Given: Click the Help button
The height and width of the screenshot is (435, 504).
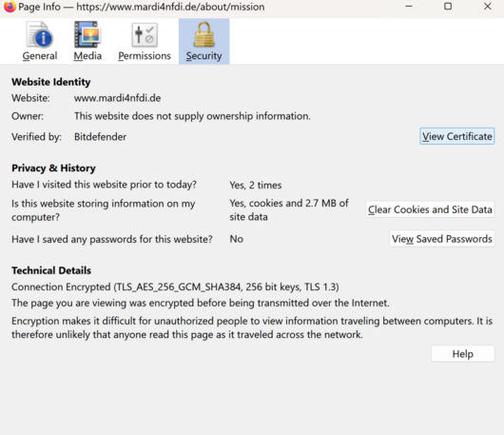Looking at the screenshot, I should point(462,354).
